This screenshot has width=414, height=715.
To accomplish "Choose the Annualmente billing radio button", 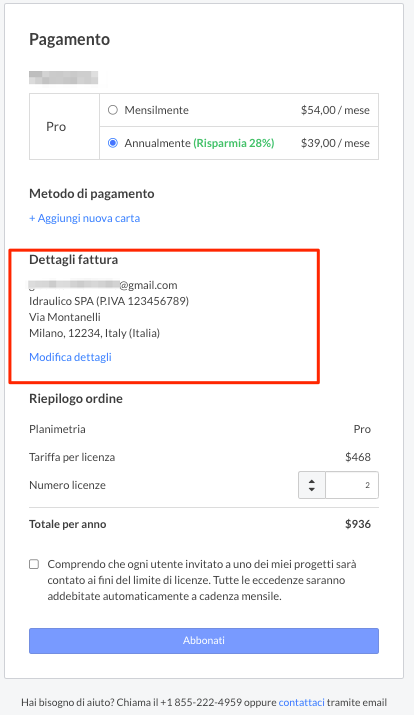I will [113, 143].
